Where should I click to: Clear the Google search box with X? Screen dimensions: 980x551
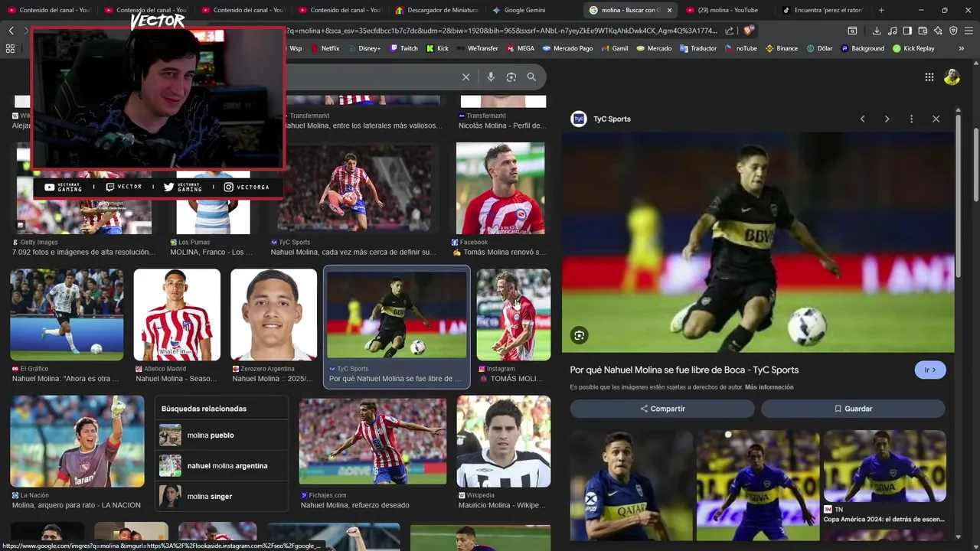pos(465,77)
